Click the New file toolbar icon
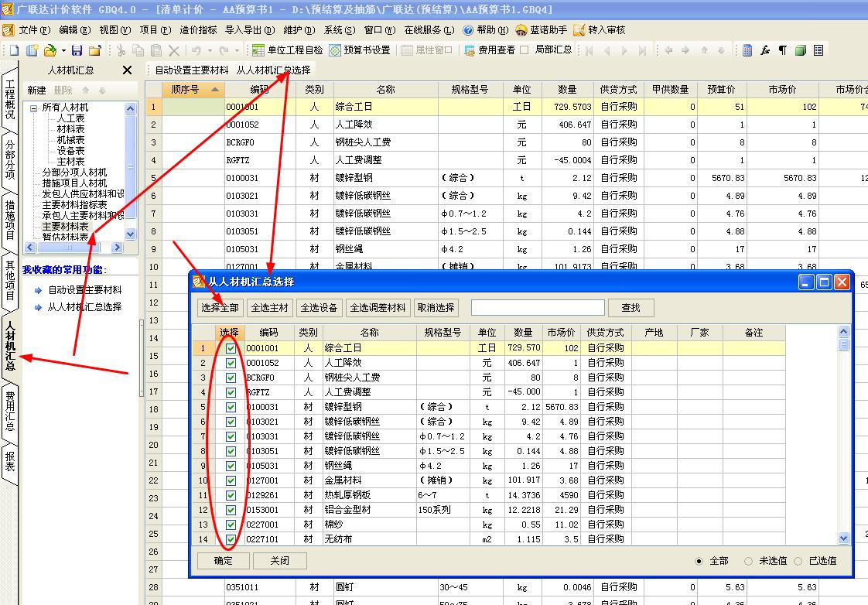The height and width of the screenshot is (605, 868). click(x=14, y=50)
